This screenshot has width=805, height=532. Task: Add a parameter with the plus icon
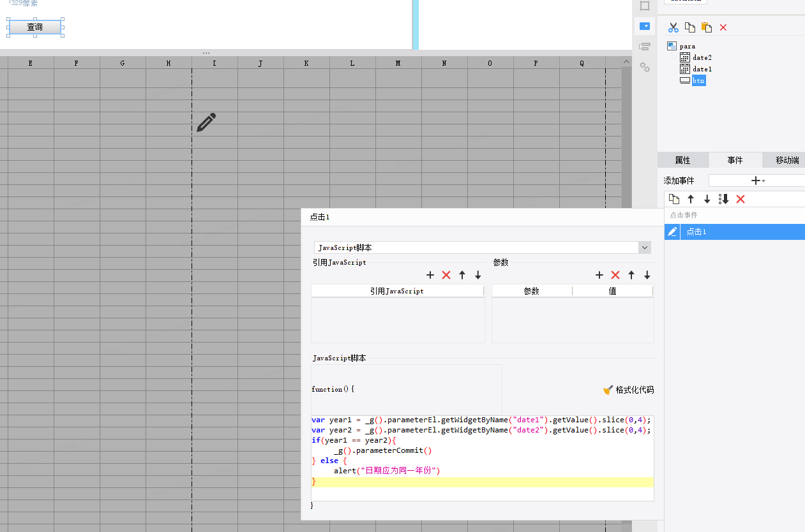click(599, 275)
